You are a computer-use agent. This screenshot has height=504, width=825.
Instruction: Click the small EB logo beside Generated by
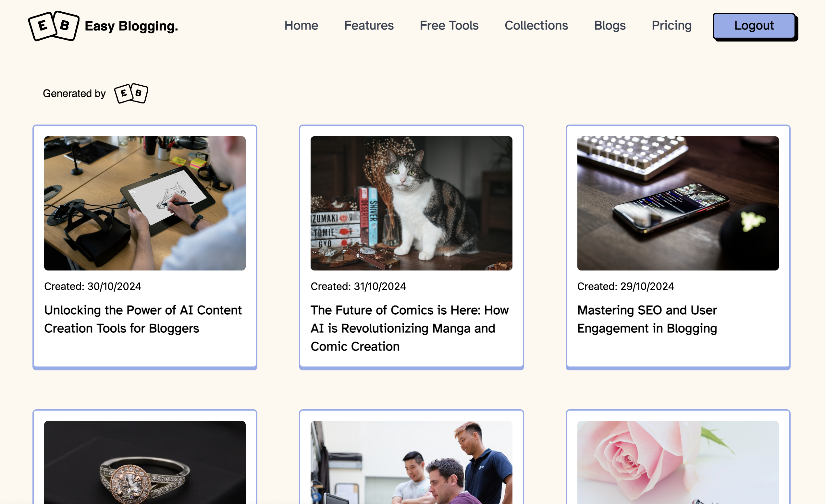(x=131, y=93)
